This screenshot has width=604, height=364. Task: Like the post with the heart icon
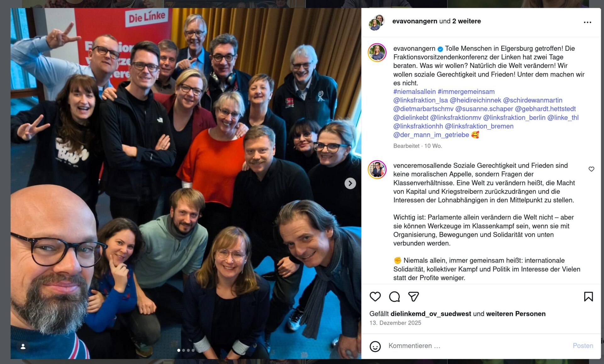click(375, 297)
